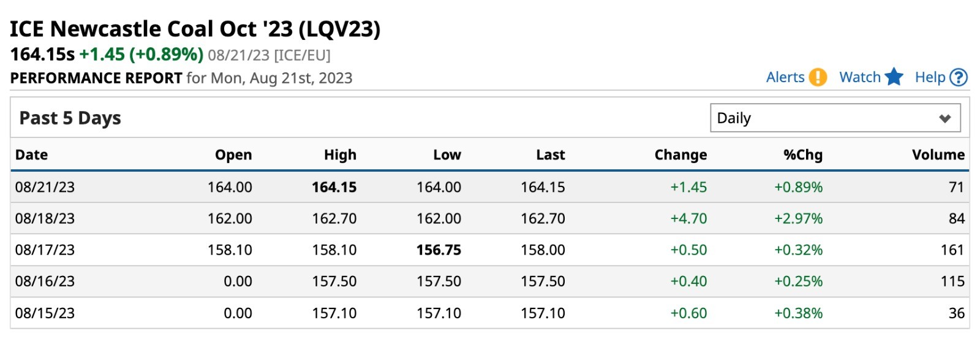Sort by the Last column header
The width and height of the screenshot is (980, 341).
coord(551,155)
